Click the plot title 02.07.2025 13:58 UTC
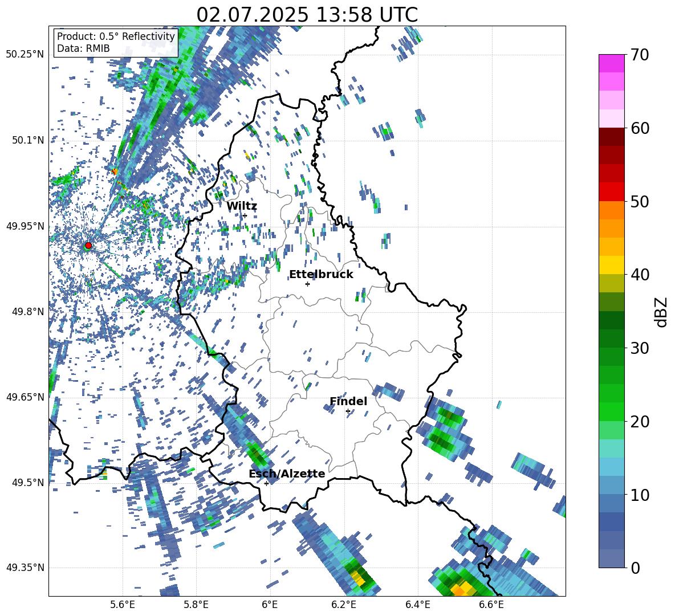 click(307, 15)
